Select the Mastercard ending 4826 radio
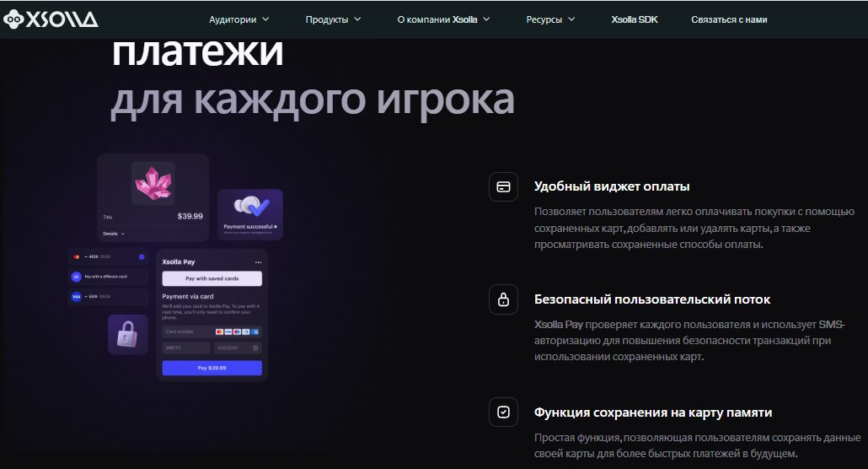868x469 pixels. [x=141, y=256]
